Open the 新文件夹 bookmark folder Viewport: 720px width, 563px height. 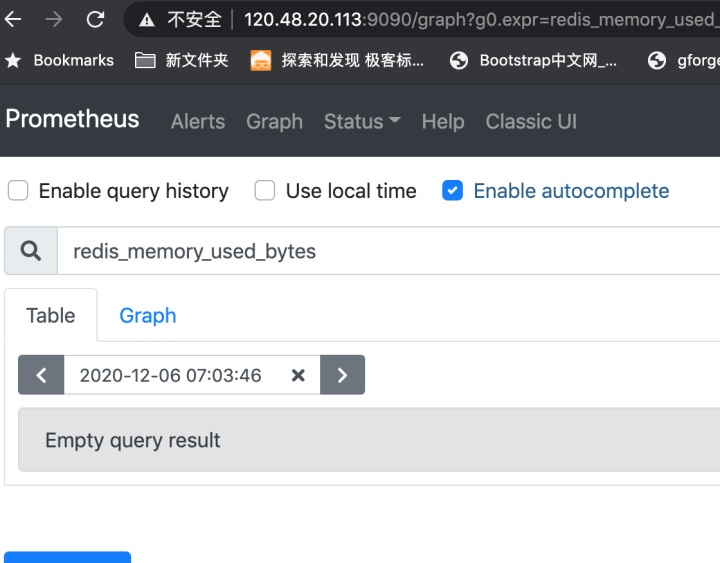181,60
